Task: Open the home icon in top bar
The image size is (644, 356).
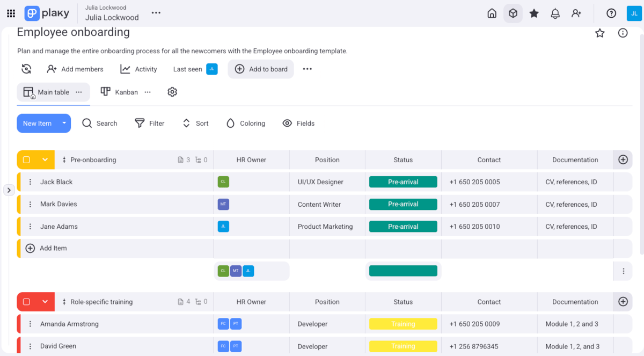Action: [492, 13]
